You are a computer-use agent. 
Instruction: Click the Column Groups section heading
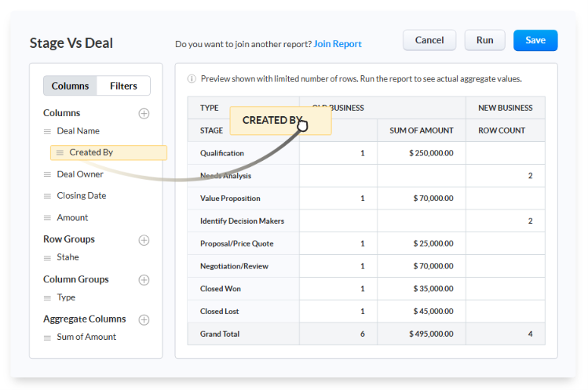(75, 279)
